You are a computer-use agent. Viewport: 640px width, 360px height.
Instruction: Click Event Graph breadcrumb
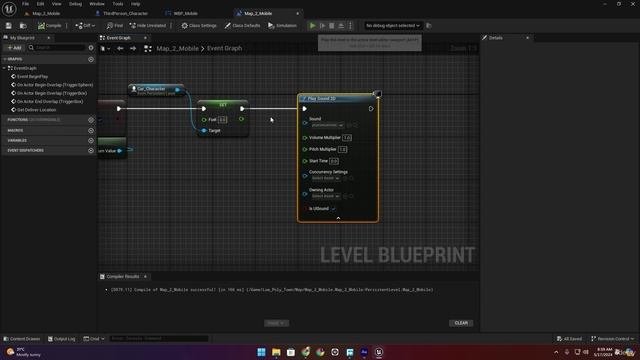click(x=224, y=49)
